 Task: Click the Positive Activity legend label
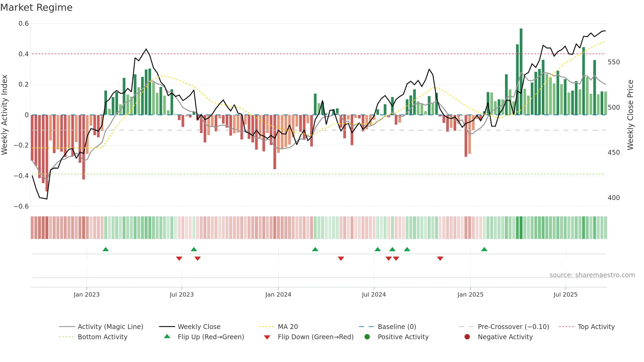(403, 337)
